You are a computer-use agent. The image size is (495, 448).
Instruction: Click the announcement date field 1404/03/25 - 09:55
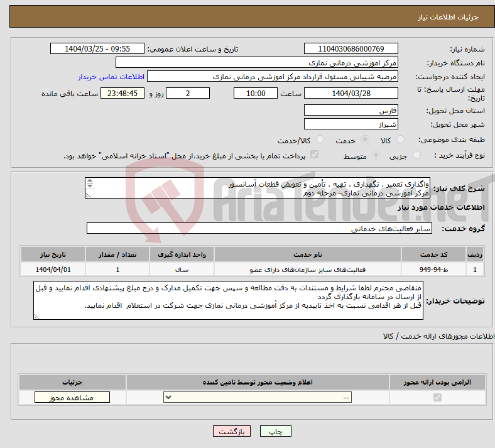click(x=97, y=48)
